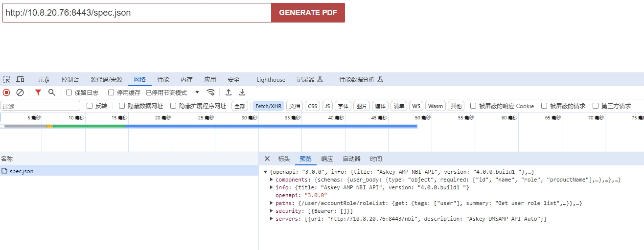Toggle 停用缓存 checkbox
The height and width of the screenshot is (250, 644).
point(111,92)
